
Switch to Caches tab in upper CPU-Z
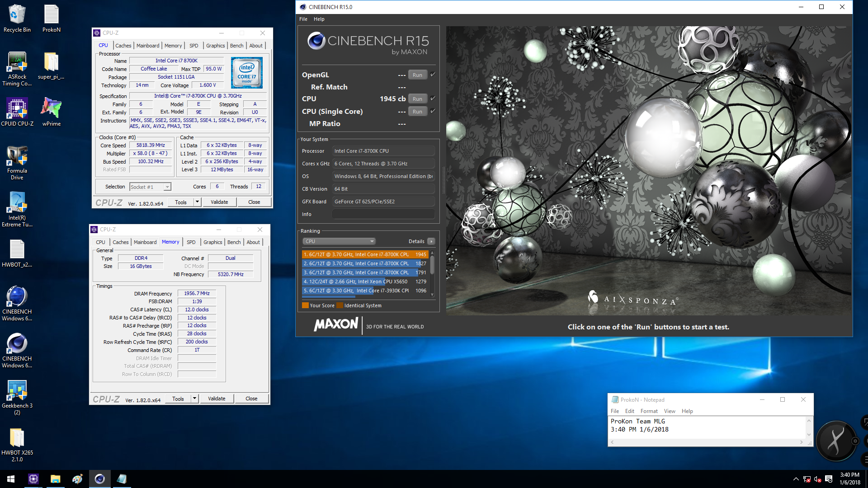click(x=123, y=46)
